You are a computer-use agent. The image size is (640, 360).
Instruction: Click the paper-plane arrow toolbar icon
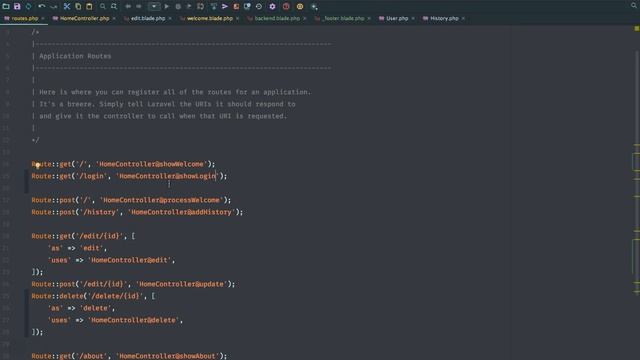click(225, 7)
